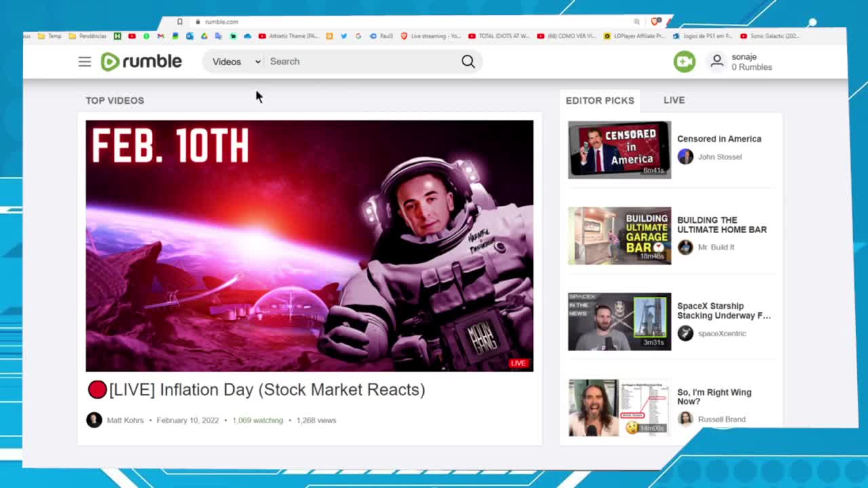Open So, I'm Right Wing Now? title
The width and height of the screenshot is (868, 488).
point(714,396)
